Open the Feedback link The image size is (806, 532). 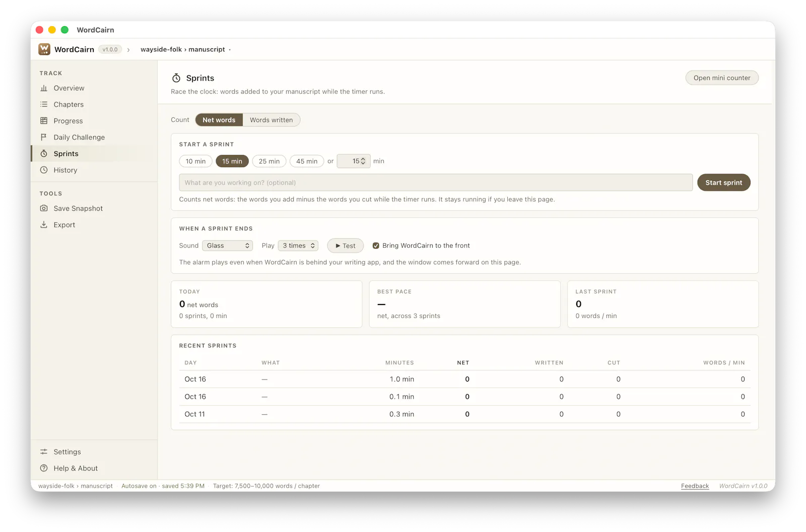(x=695, y=486)
